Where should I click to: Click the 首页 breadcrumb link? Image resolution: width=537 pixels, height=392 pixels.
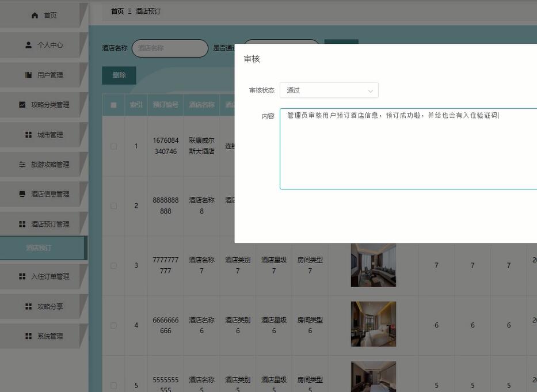[x=115, y=10]
